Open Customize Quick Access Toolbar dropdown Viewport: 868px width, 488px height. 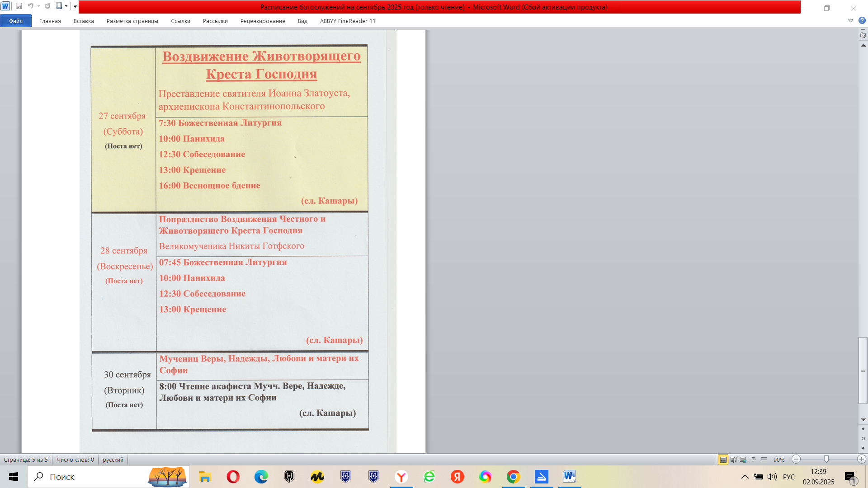[x=75, y=6]
